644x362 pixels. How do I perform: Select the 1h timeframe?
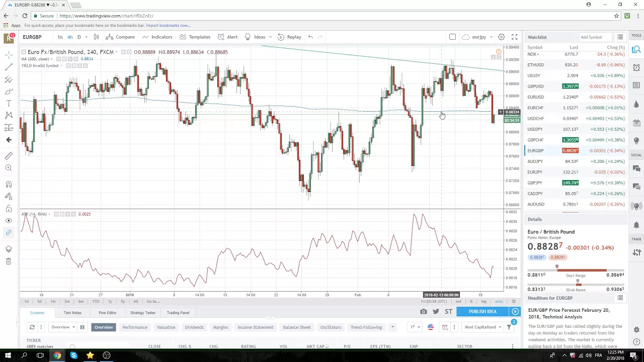coord(60,37)
